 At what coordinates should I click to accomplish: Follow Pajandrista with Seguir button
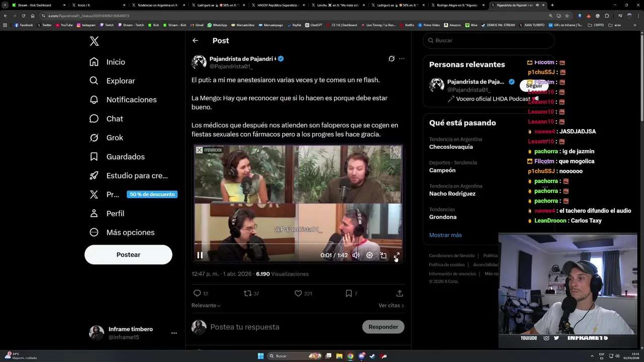coord(534,85)
